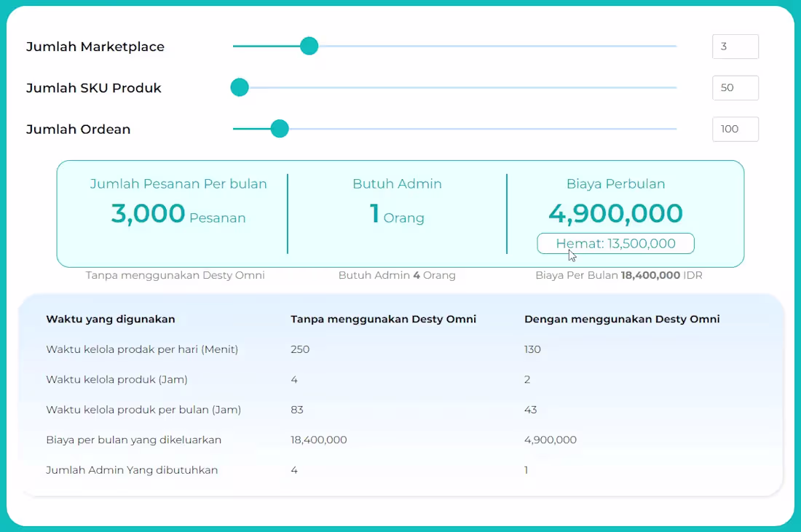This screenshot has width=801, height=532.
Task: Click the Biaya per bulan yang dikeluarkan label
Action: (134, 440)
